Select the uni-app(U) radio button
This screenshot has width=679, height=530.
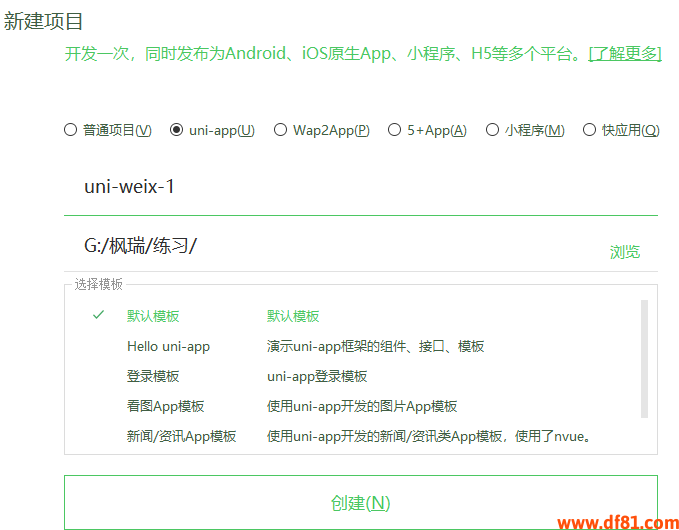176,130
